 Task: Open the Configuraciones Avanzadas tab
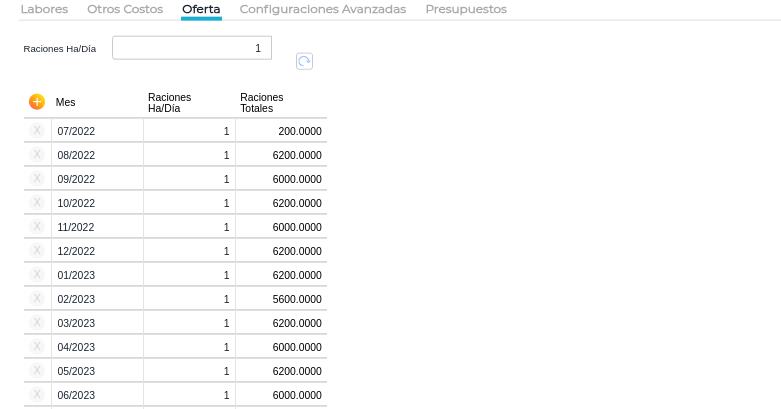(322, 9)
